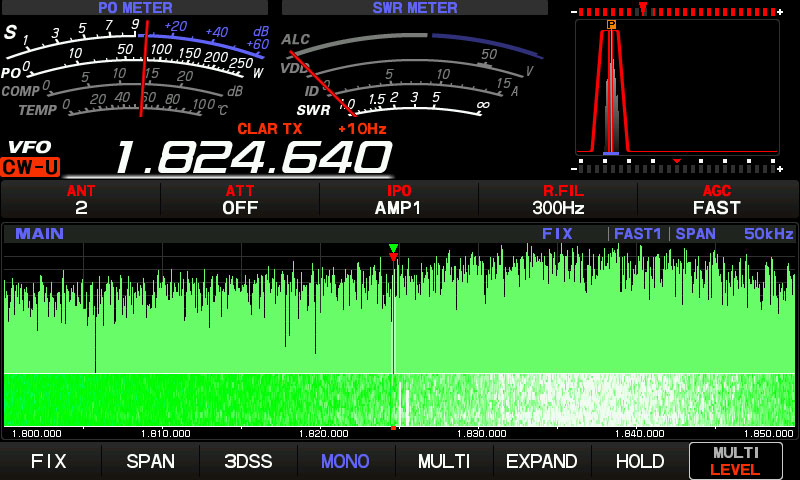This screenshot has width=800, height=480.
Task: Toggle the MONO display button
Action: (345, 461)
